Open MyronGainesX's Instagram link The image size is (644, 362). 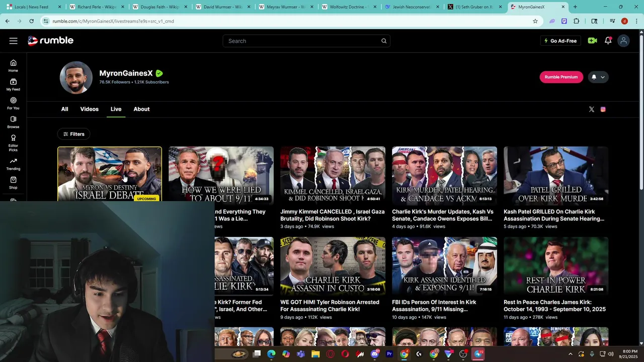coord(603,109)
